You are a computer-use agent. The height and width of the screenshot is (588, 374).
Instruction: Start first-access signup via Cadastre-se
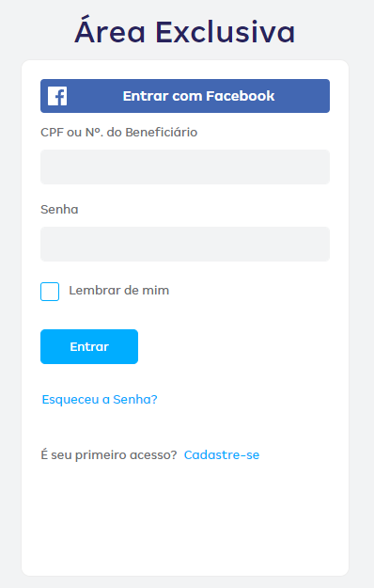(x=222, y=454)
